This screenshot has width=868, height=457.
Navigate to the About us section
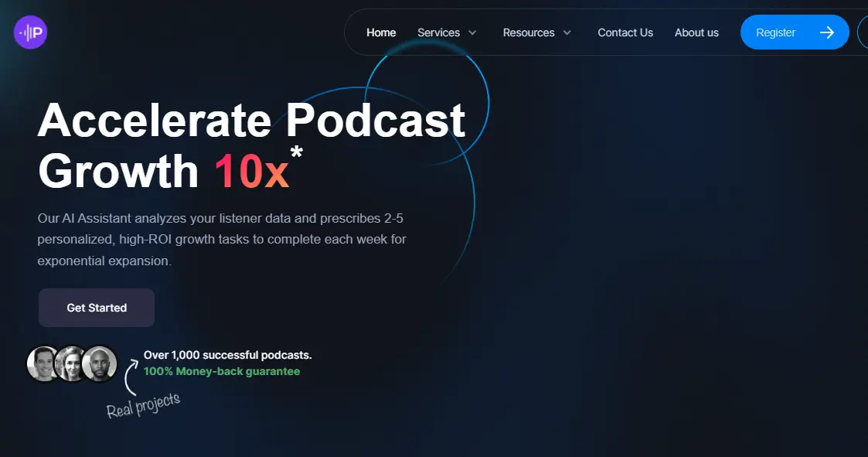click(x=696, y=32)
